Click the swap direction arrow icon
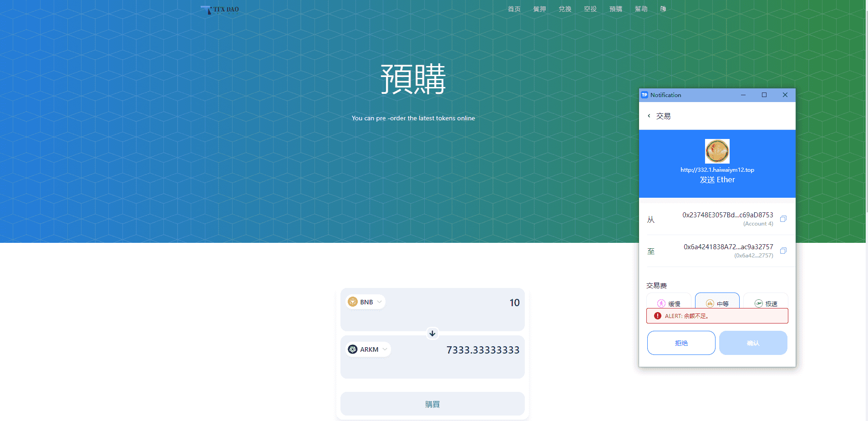Screen dimensions: 868x421 [432, 334]
